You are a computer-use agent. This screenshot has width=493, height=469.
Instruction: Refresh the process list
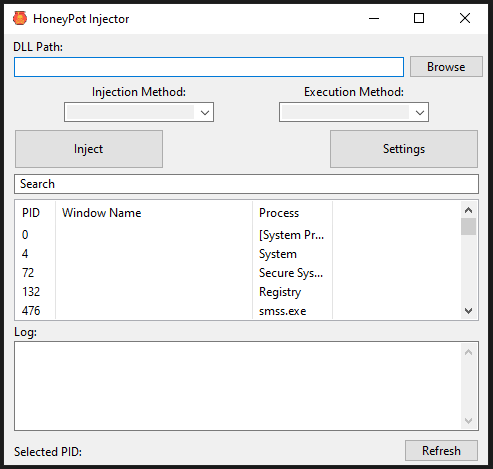441,451
